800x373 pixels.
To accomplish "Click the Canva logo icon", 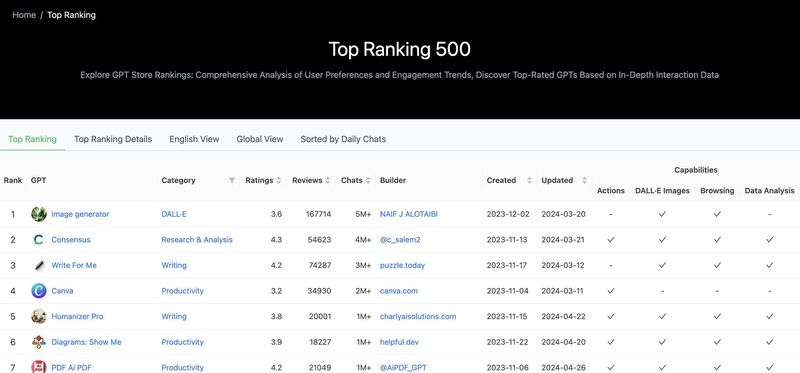I will click(x=39, y=291).
